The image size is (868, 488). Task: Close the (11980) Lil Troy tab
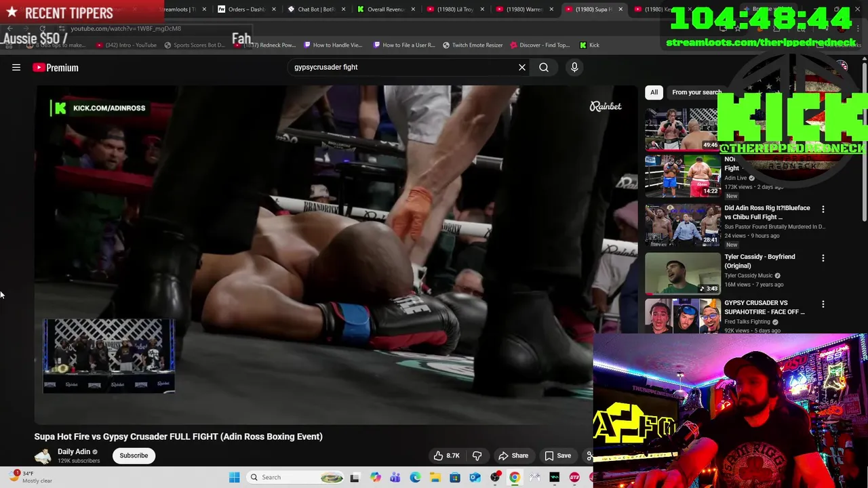coord(483,9)
